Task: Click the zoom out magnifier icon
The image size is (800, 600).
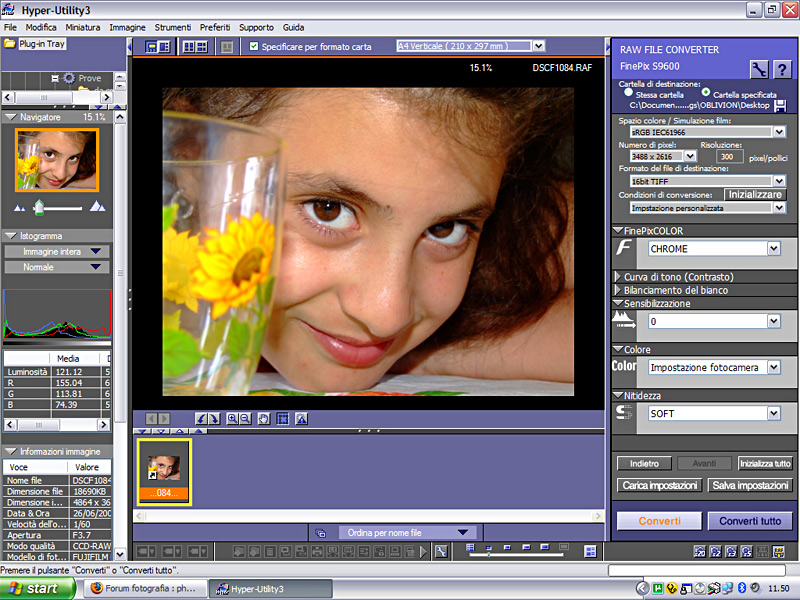Action: click(245, 418)
